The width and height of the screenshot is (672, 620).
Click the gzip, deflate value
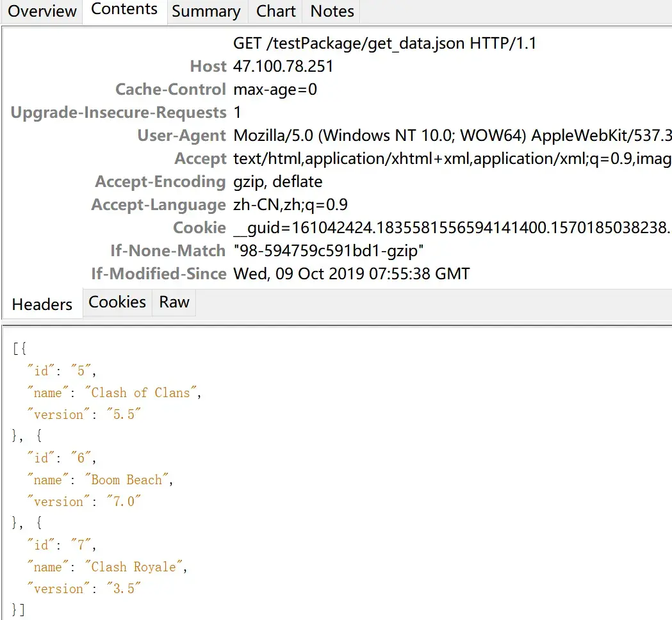[278, 182]
